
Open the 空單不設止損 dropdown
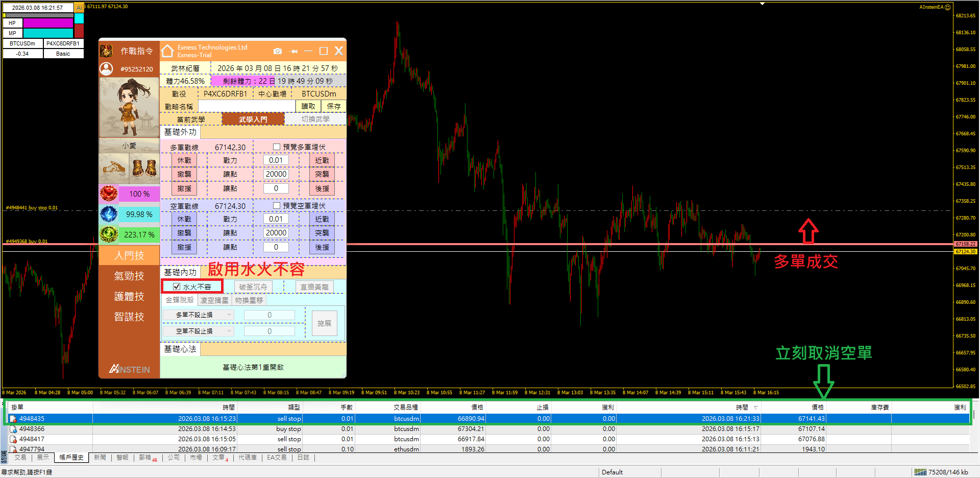click(x=199, y=331)
